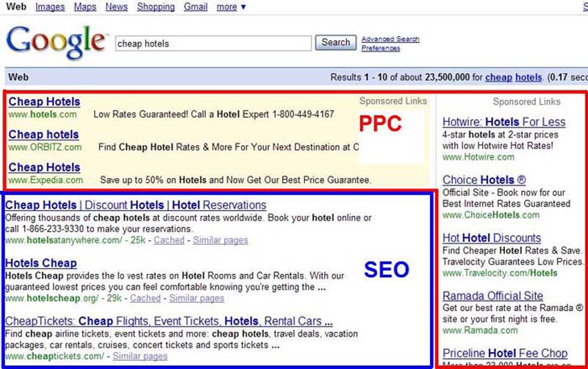Click the www.hotelscheap.org/ URL text
This screenshot has height=369, width=588.
pyautogui.click(x=51, y=298)
